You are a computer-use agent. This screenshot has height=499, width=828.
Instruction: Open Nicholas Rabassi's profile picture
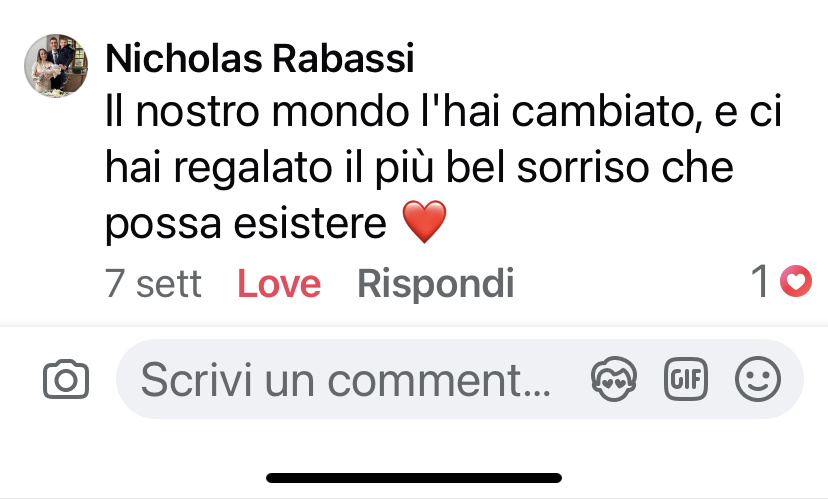pos(56,66)
